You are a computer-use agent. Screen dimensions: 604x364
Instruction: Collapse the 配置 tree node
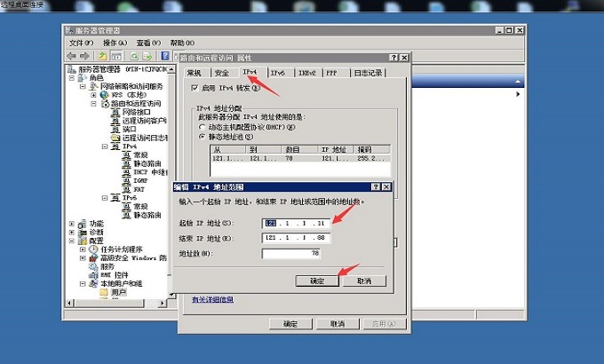pyautogui.click(x=73, y=241)
